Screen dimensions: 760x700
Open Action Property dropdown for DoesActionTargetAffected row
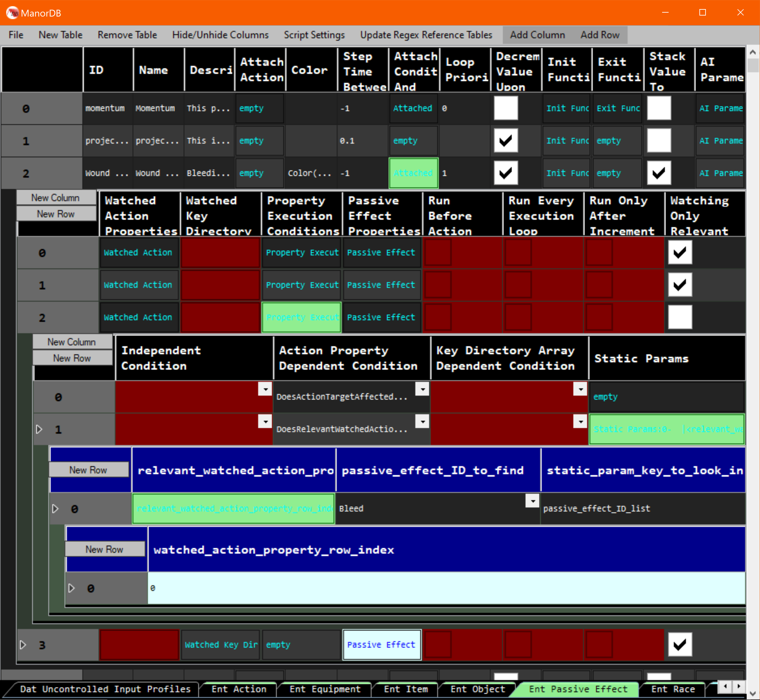click(x=422, y=389)
